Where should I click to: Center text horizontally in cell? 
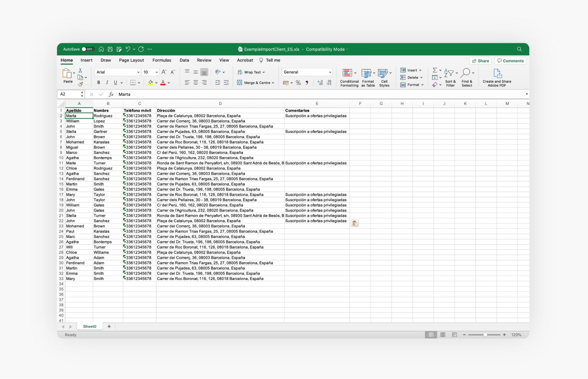(196, 83)
